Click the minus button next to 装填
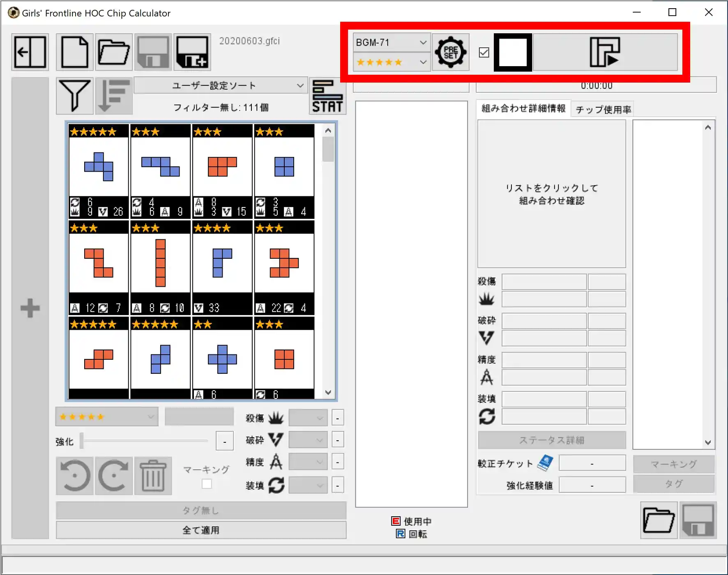 (338, 485)
